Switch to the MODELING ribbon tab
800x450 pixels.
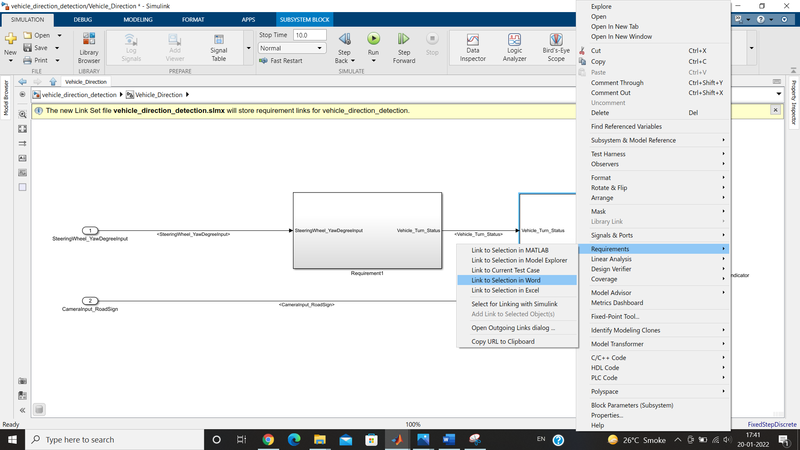(x=138, y=19)
